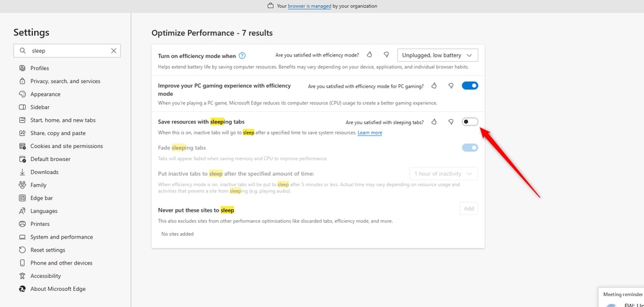The image size is (644, 307).
Task: Clear the settings search with X
Action: (x=113, y=51)
